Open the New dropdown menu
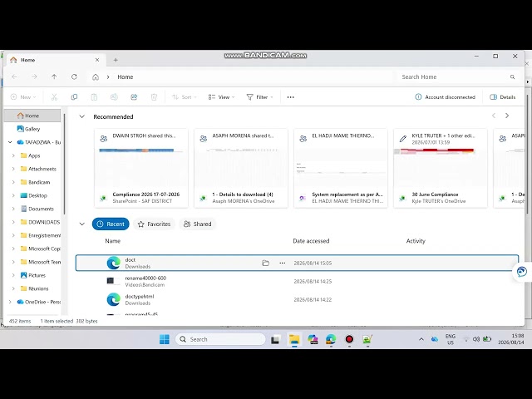This screenshot has width=532, height=399. click(x=23, y=97)
